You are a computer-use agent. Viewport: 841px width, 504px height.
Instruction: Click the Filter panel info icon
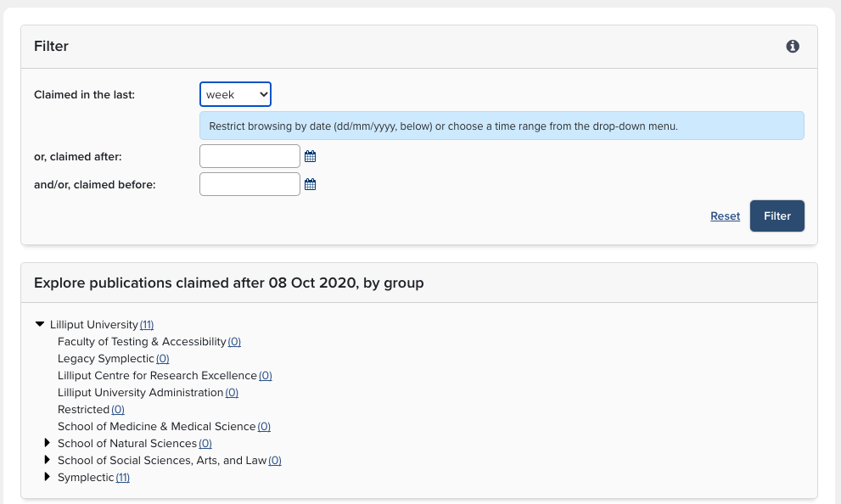coord(793,47)
